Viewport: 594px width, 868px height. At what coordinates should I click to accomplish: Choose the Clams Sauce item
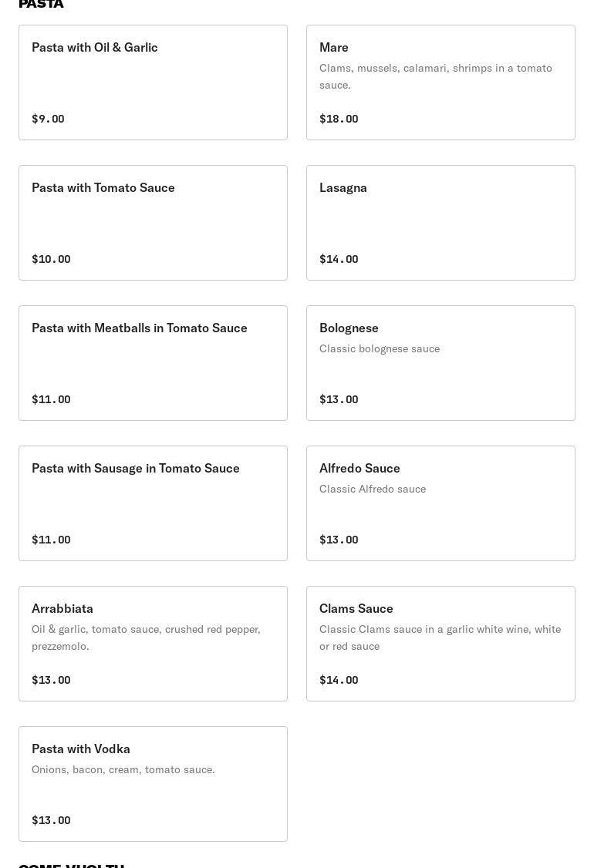pyautogui.click(x=440, y=644)
